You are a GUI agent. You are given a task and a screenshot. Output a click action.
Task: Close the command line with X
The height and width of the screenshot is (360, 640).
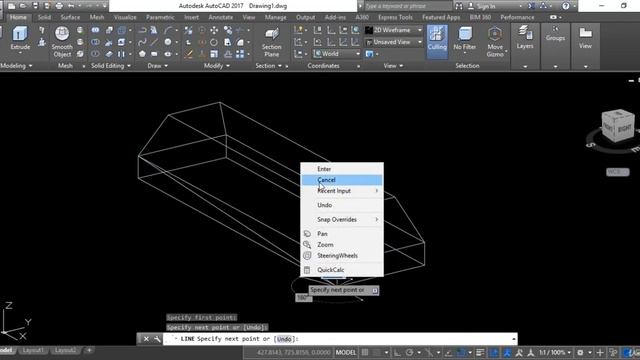[146, 339]
